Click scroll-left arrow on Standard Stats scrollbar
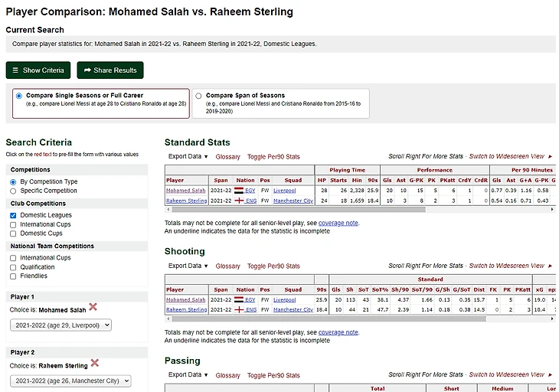Image resolution: width=559 pixels, height=392 pixels. [x=168, y=210]
